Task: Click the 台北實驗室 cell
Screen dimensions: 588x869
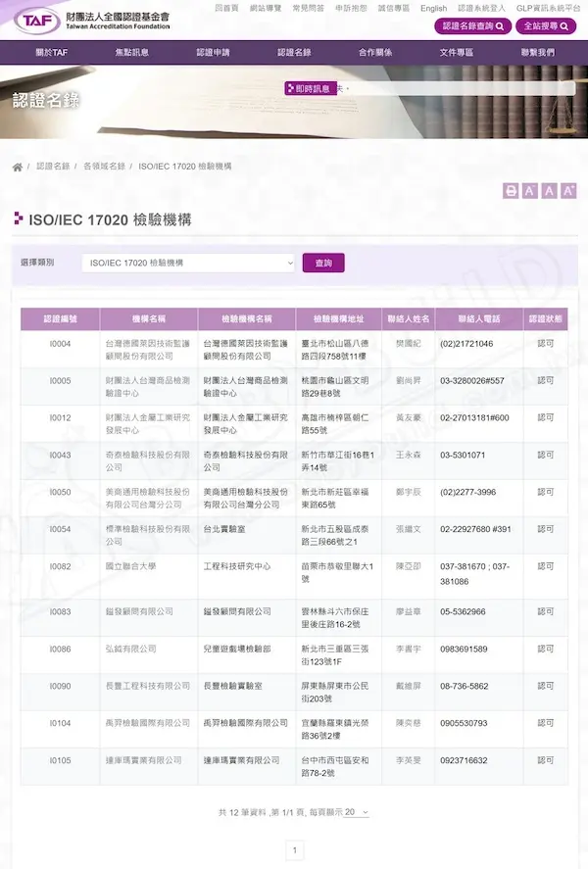Action: pos(224,529)
